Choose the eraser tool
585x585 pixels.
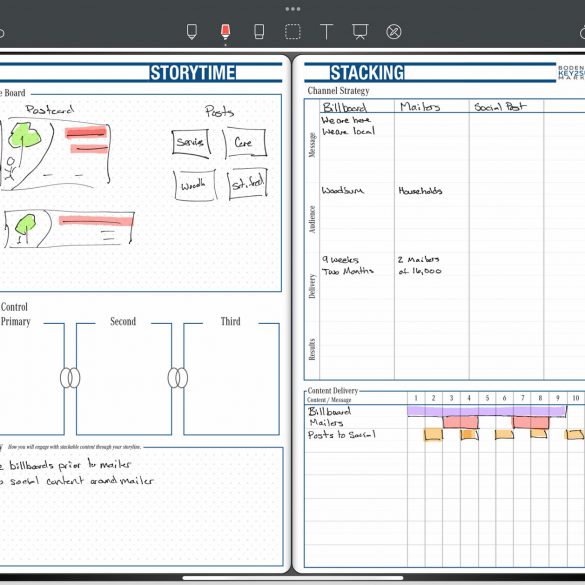(259, 32)
